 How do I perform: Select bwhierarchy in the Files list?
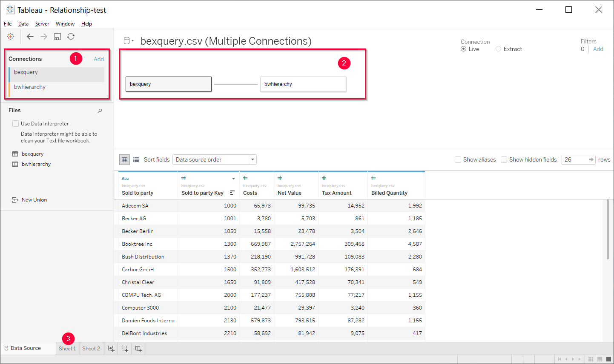point(36,164)
